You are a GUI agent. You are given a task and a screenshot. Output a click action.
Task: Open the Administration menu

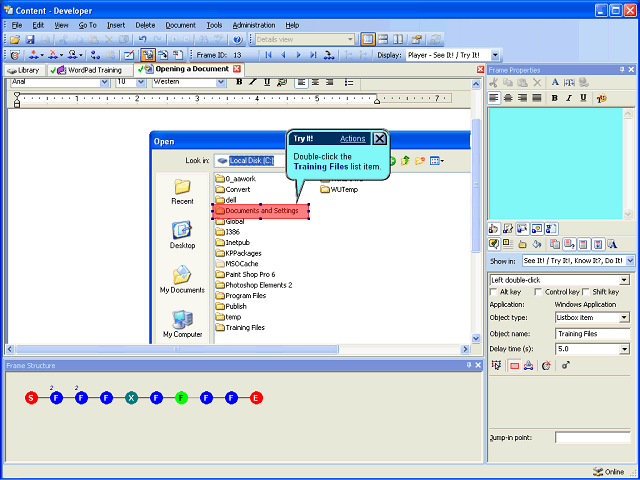[254, 25]
